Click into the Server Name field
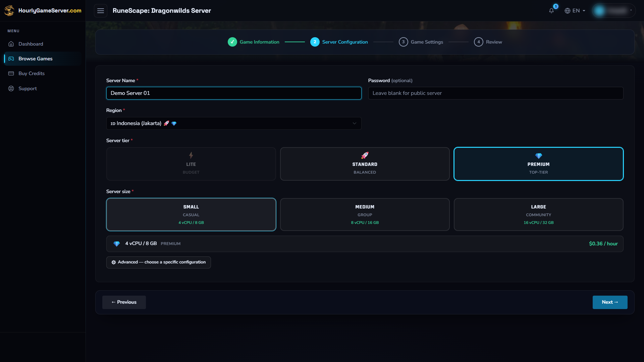Screen dimensions: 644x362 click(x=234, y=93)
